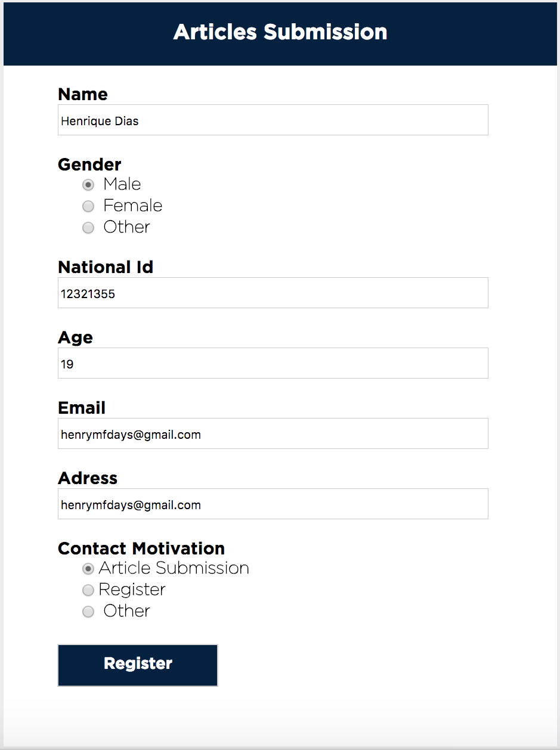The width and height of the screenshot is (560, 750).
Task: Click the Name label heading
Action: pos(83,94)
